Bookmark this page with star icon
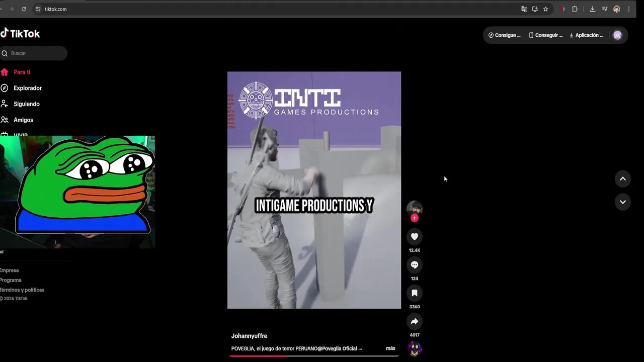Screen dimensions: 644x362 [545, 9]
